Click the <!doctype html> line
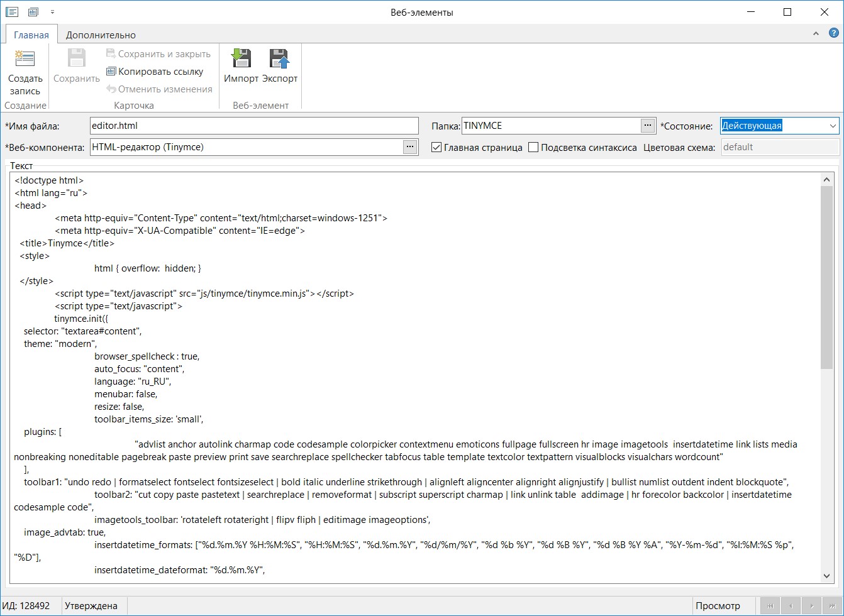 point(49,180)
